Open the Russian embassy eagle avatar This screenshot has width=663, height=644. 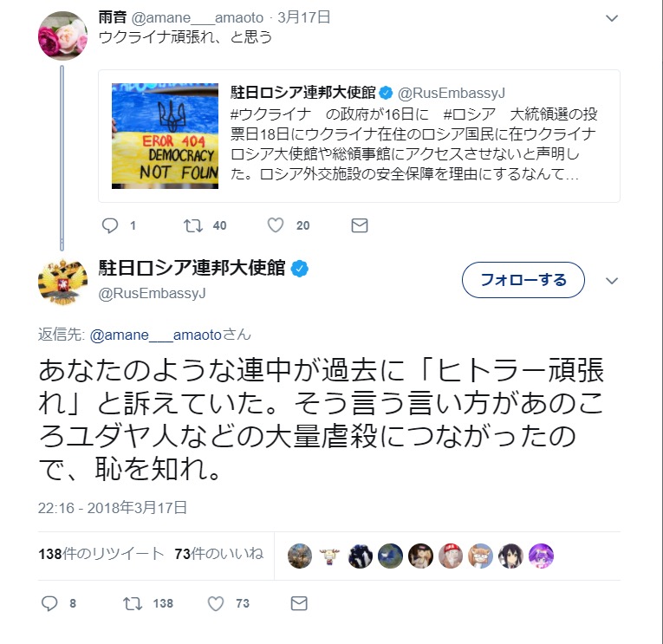(62, 281)
